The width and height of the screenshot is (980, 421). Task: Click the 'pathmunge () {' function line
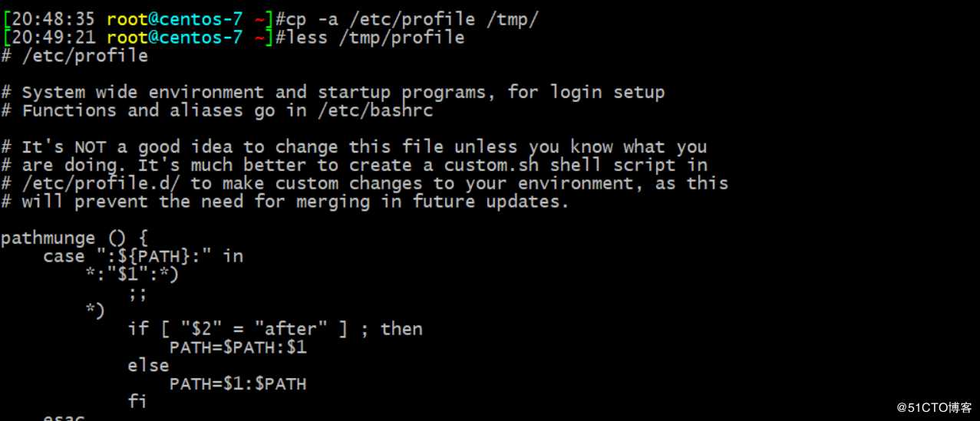click(74, 238)
